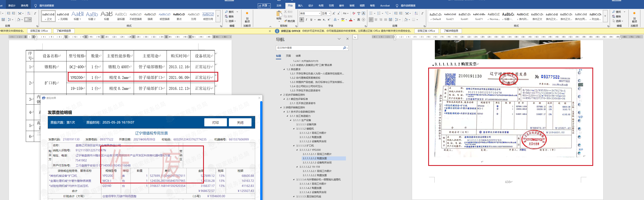644x200 pixels.
Task: Toggle Bold formatting button
Action: click(302, 20)
